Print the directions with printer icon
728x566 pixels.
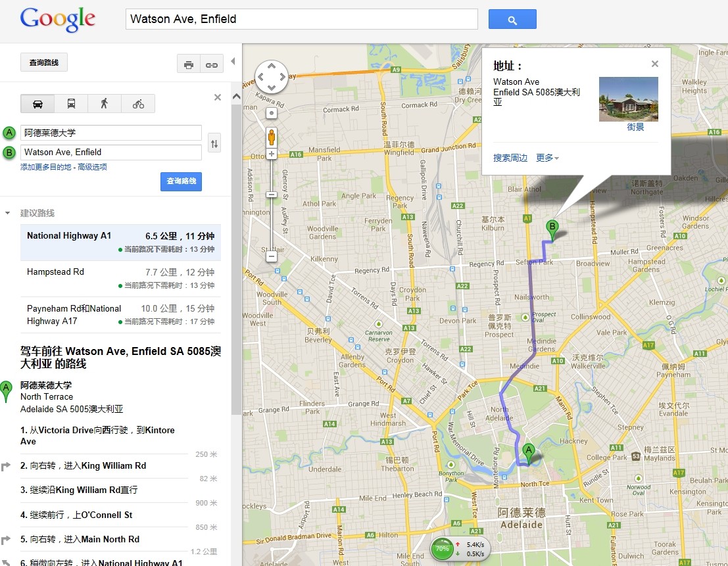189,64
